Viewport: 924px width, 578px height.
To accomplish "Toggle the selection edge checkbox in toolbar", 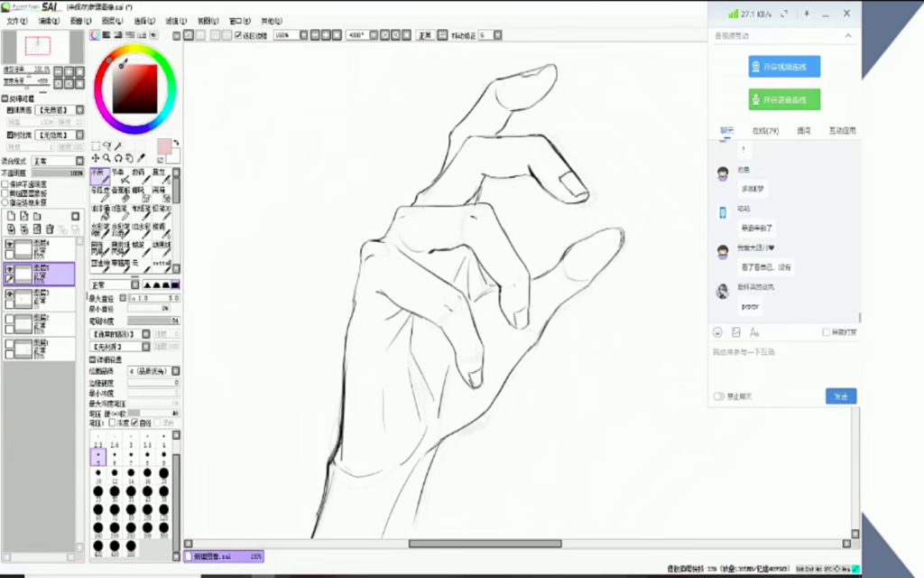I will (238, 35).
